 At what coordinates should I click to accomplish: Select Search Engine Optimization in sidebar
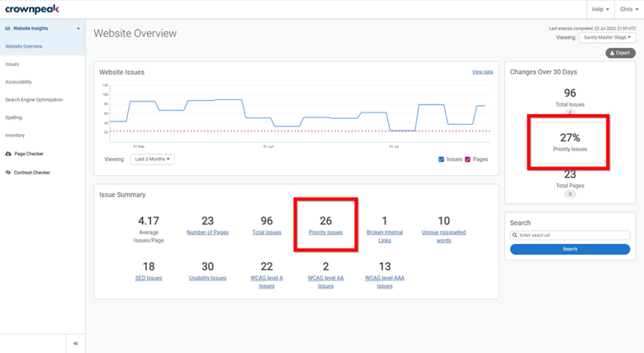(34, 99)
